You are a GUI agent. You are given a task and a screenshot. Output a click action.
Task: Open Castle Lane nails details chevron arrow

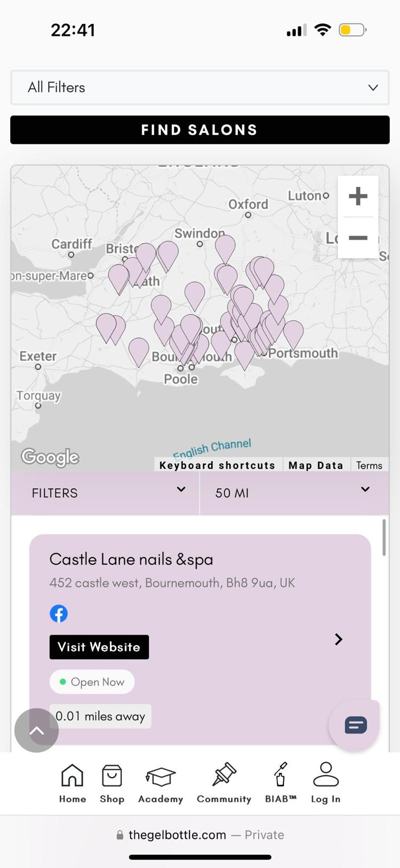tap(339, 639)
